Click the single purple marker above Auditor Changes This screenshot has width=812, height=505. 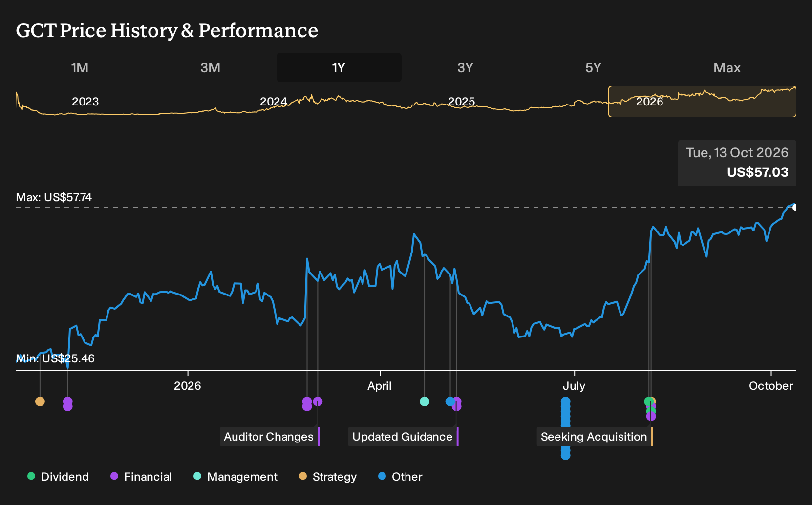click(318, 401)
